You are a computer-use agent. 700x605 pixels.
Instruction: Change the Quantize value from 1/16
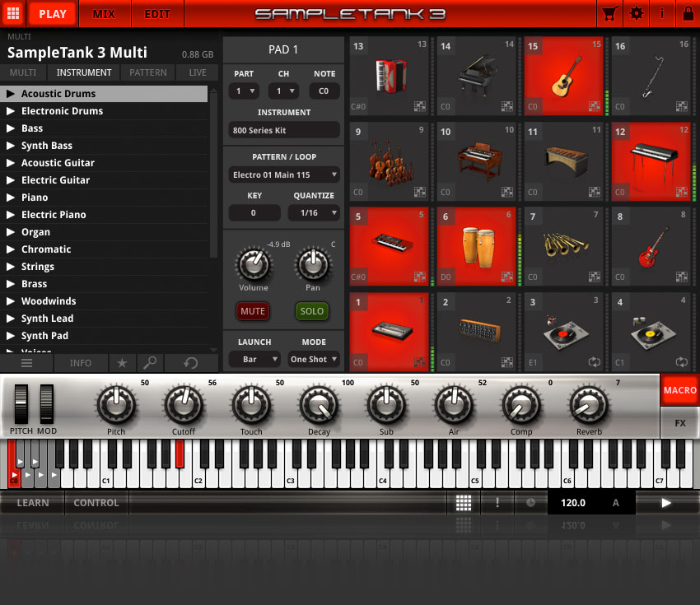click(314, 212)
